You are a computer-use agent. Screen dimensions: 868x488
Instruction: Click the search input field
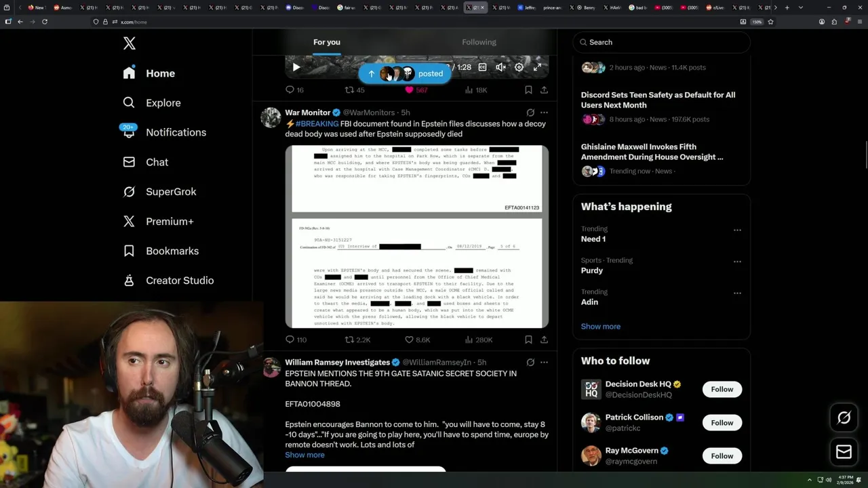click(661, 42)
